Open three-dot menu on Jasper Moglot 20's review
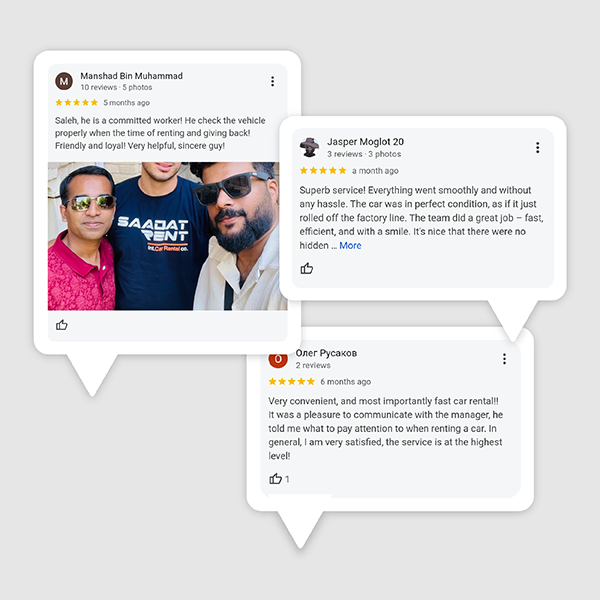The image size is (600, 600). (538, 148)
